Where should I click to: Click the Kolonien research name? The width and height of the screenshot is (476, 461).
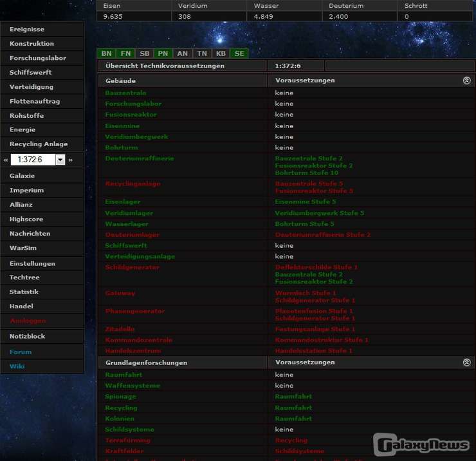tap(120, 419)
